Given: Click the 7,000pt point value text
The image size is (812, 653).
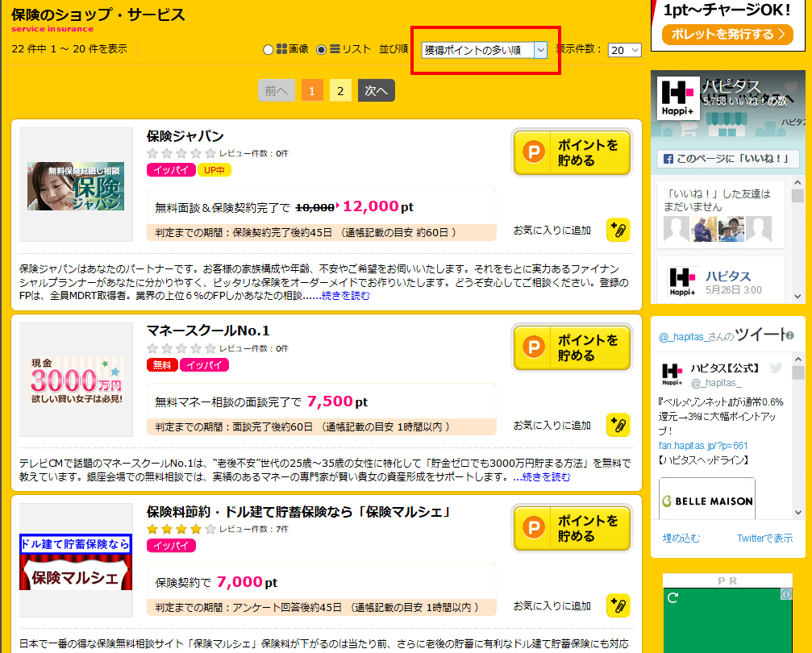Looking at the screenshot, I should (x=247, y=583).
